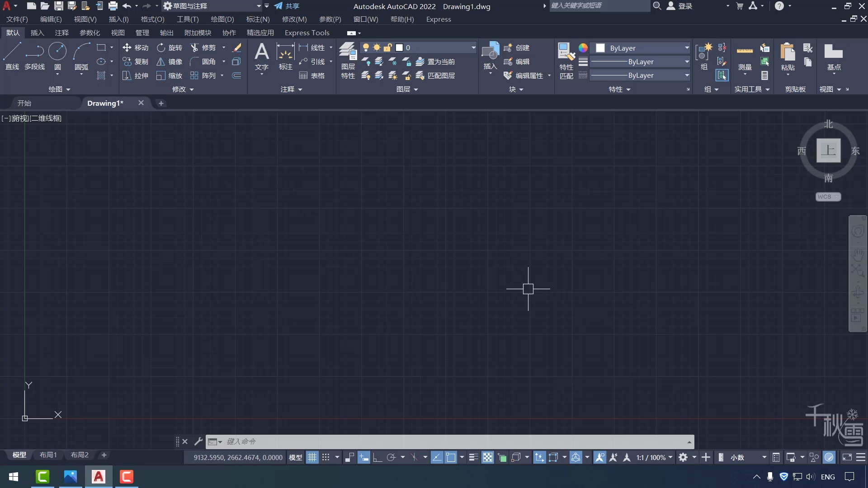
Task: Click the WCS coordinate system button
Action: pyautogui.click(x=828, y=197)
